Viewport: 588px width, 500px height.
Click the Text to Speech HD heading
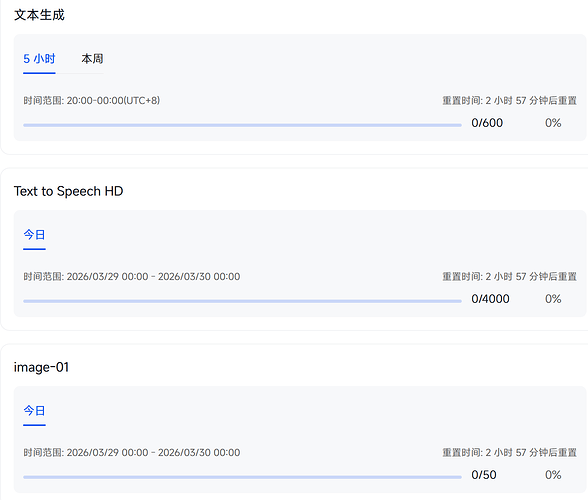click(x=69, y=191)
